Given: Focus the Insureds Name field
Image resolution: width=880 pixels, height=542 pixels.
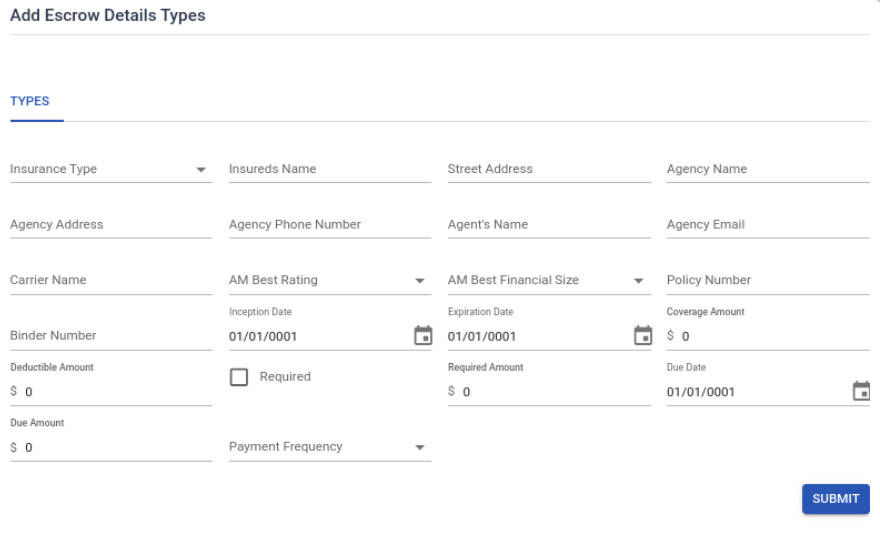Looking at the screenshot, I should pos(330,169).
